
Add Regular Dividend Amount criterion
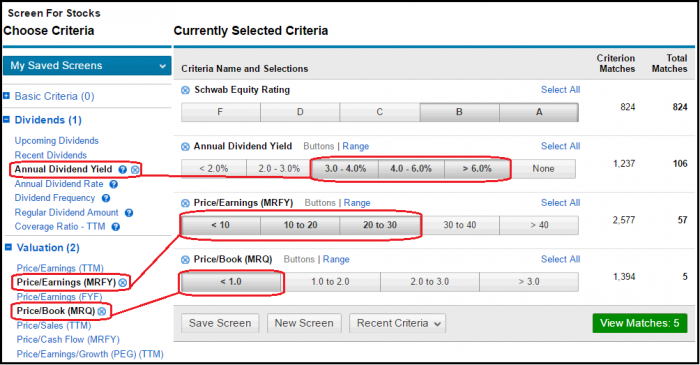pos(67,212)
